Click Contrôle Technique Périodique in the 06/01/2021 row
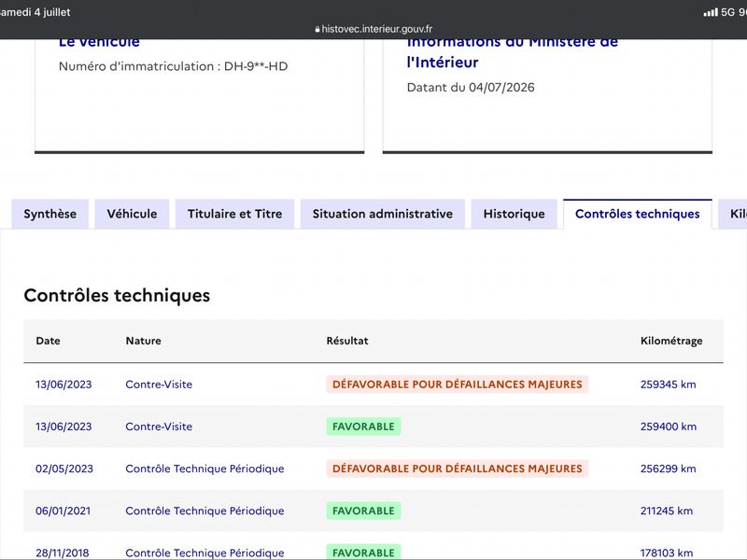The width and height of the screenshot is (747, 560). click(x=204, y=511)
